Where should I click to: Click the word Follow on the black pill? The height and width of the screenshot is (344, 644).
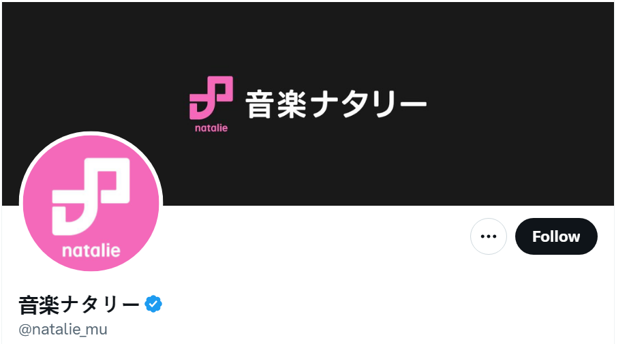click(556, 236)
